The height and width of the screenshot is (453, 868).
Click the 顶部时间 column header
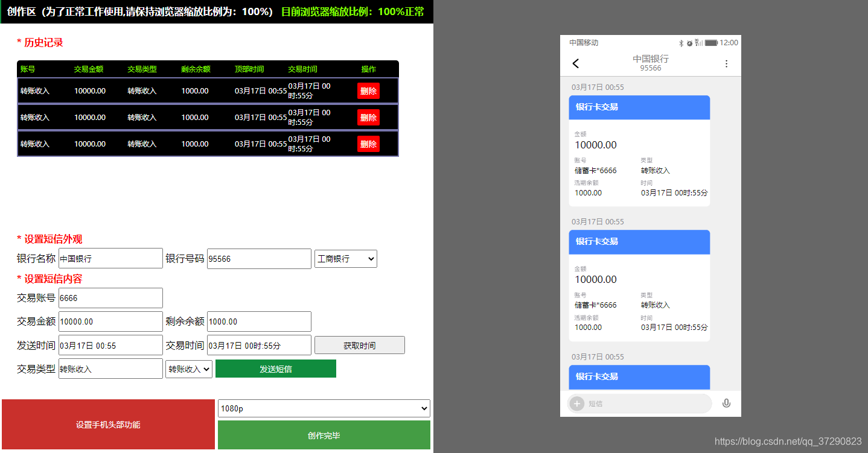[249, 69]
